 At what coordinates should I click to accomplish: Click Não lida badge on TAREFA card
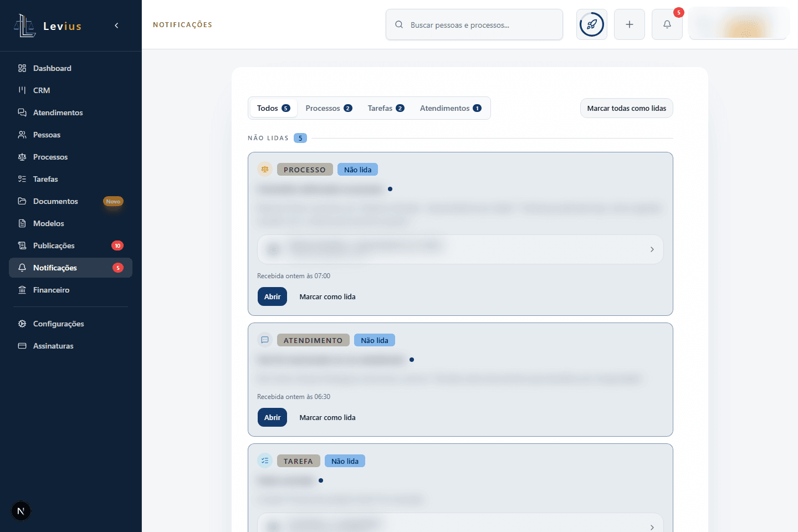coord(345,461)
